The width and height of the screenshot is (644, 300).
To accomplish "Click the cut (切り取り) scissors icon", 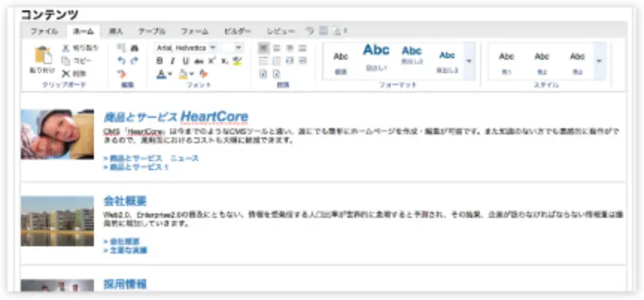I will tap(66, 48).
